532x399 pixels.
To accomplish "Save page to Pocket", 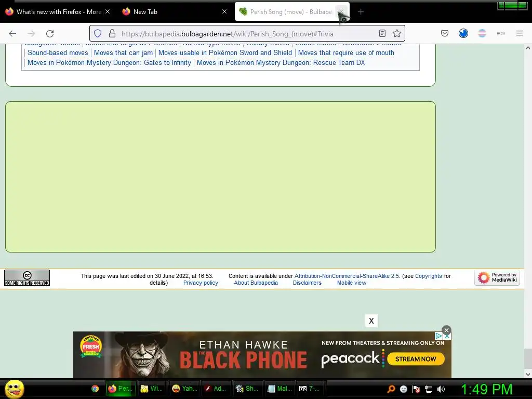I will [445, 34].
